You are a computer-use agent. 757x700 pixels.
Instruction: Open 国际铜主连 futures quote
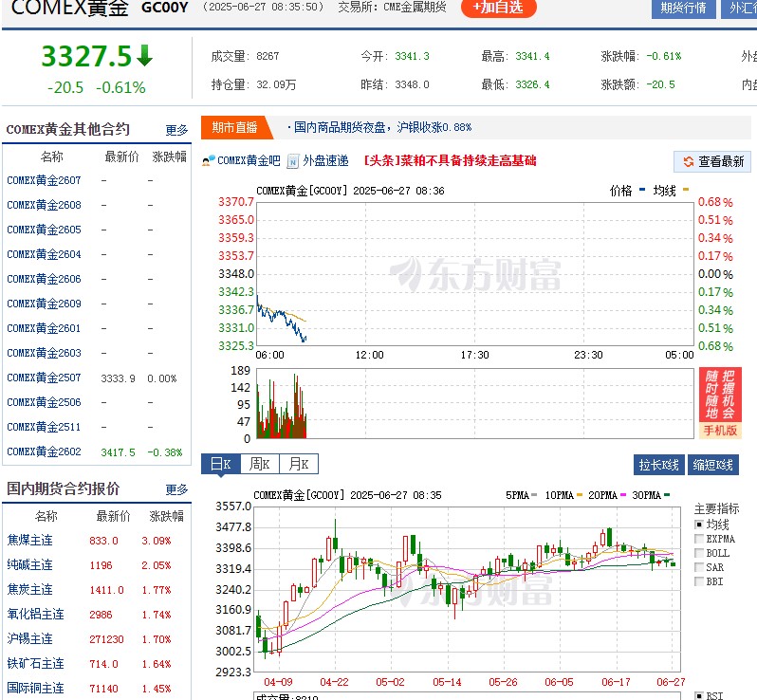(36, 688)
